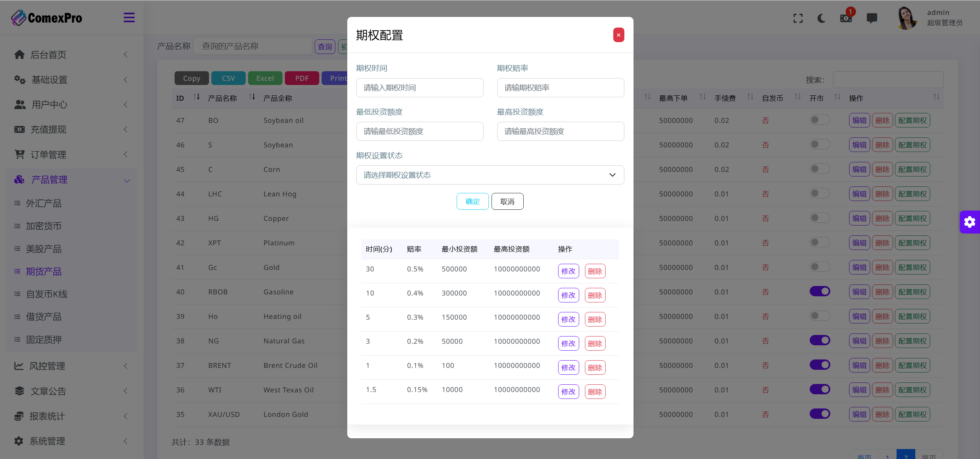Sort table by ID column arrows
The image size is (980, 459).
(197, 97)
